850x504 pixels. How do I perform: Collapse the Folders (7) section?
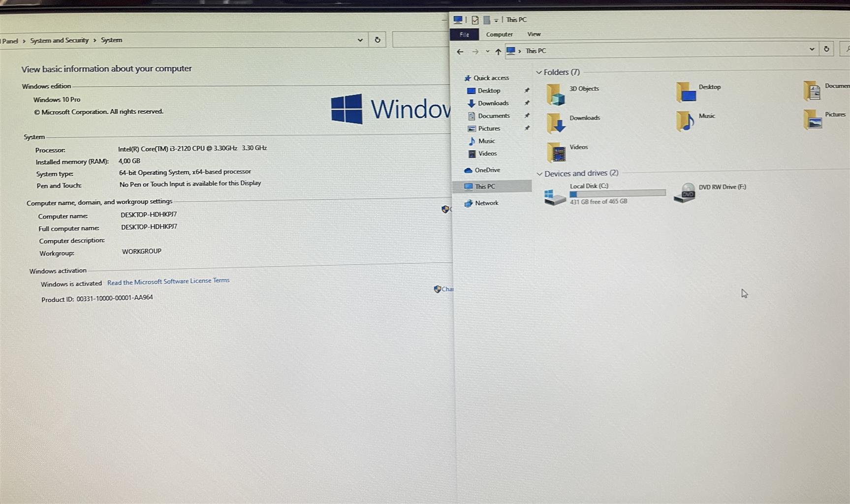point(539,72)
